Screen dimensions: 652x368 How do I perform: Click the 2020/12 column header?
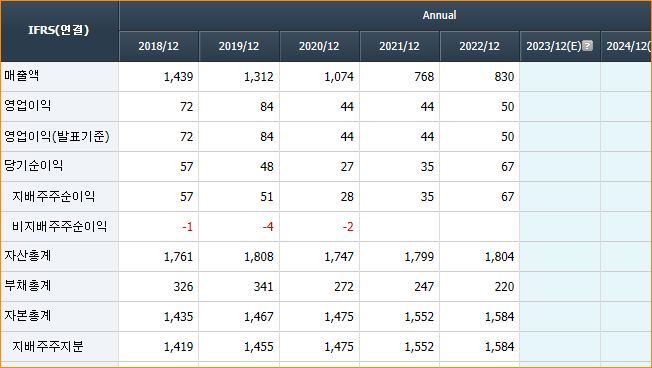319,46
